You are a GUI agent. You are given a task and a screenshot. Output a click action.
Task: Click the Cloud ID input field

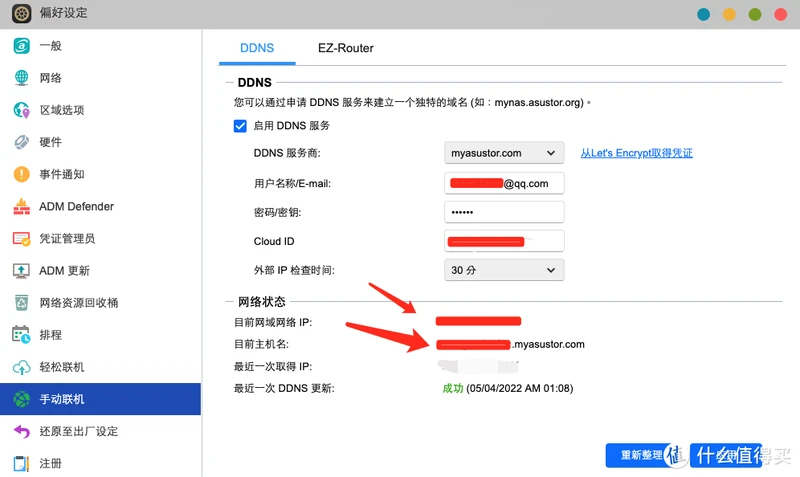(504, 241)
